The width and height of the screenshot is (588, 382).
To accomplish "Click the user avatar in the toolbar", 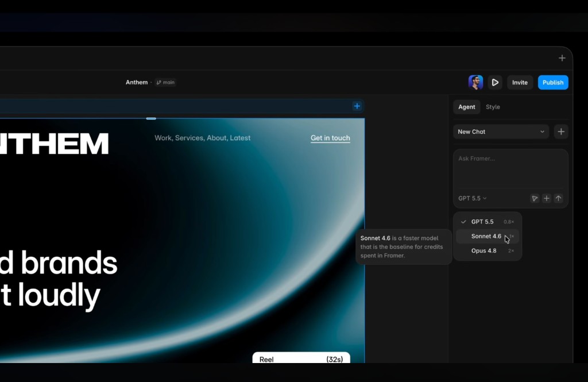I will (475, 82).
